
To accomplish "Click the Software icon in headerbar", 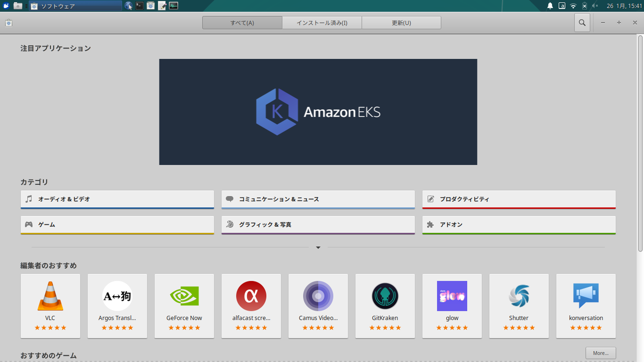I will point(9,23).
